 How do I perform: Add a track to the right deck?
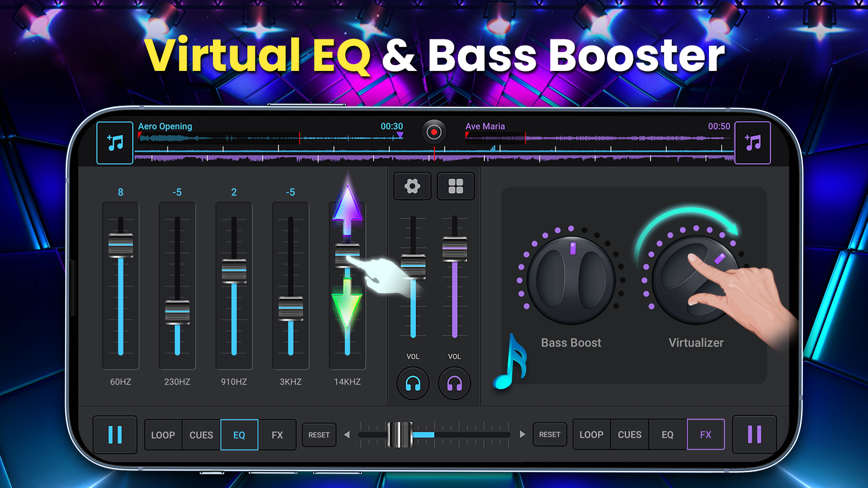[x=752, y=142]
